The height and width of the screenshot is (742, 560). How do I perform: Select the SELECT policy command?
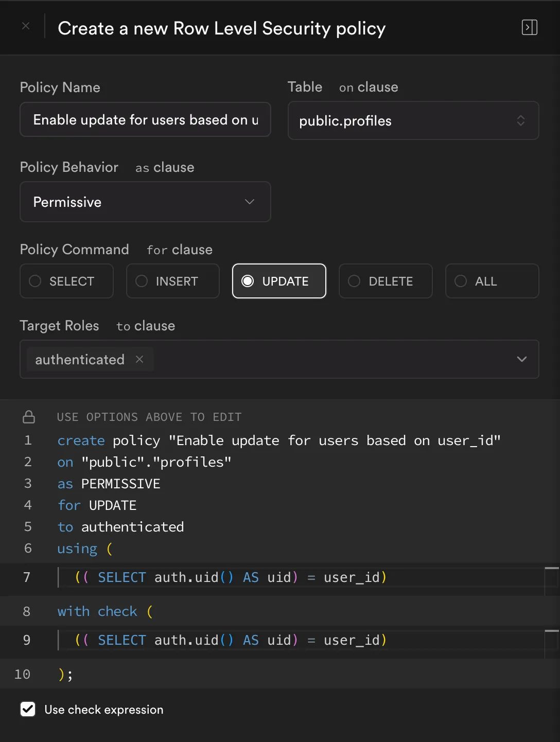tap(66, 281)
